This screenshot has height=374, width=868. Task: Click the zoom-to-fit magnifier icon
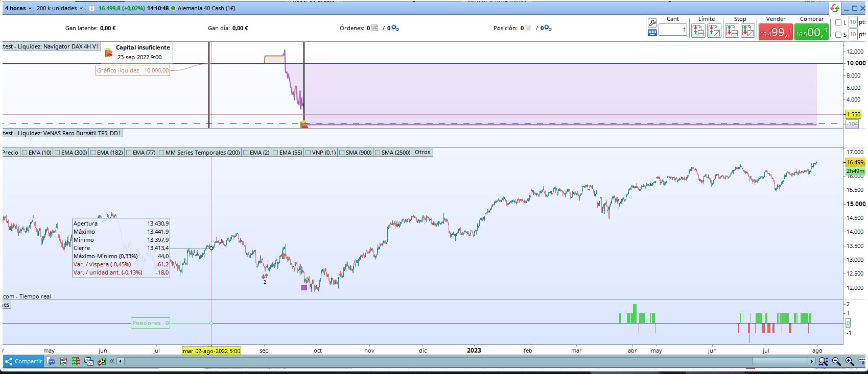(823, 361)
